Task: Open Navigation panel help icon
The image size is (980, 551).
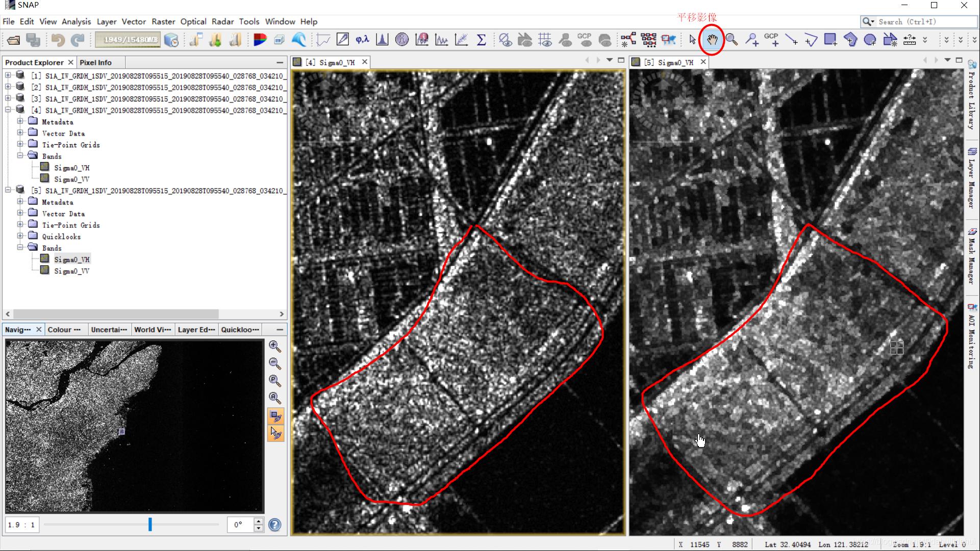Action: click(274, 525)
